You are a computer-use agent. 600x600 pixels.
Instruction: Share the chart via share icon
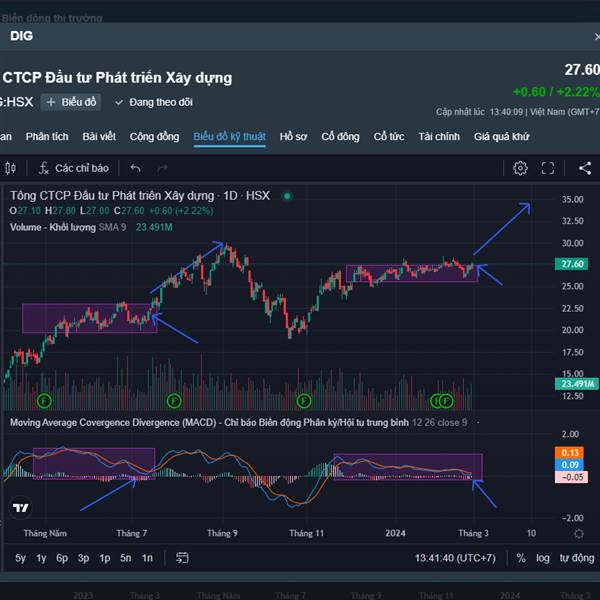(585, 168)
